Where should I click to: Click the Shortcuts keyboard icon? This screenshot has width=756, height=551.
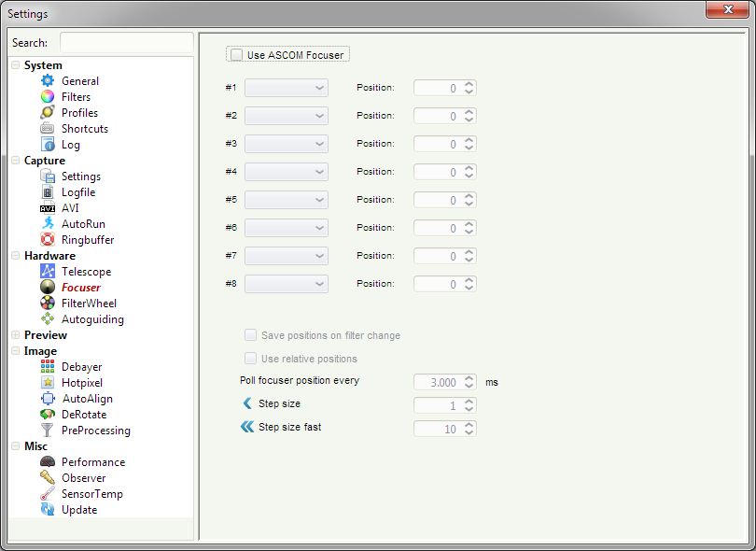(x=48, y=128)
